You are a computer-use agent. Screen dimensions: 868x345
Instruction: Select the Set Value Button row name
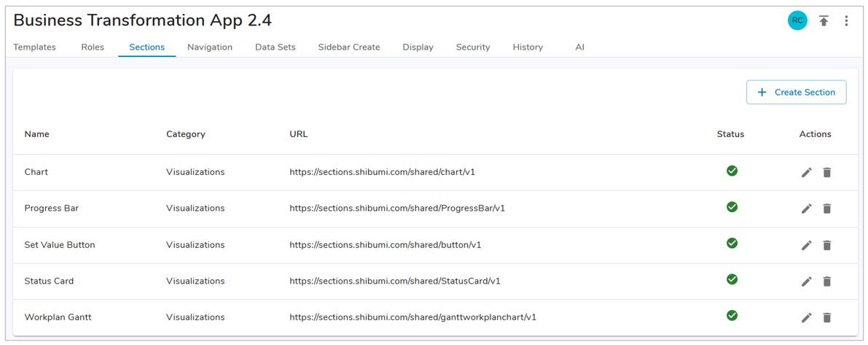coord(60,245)
